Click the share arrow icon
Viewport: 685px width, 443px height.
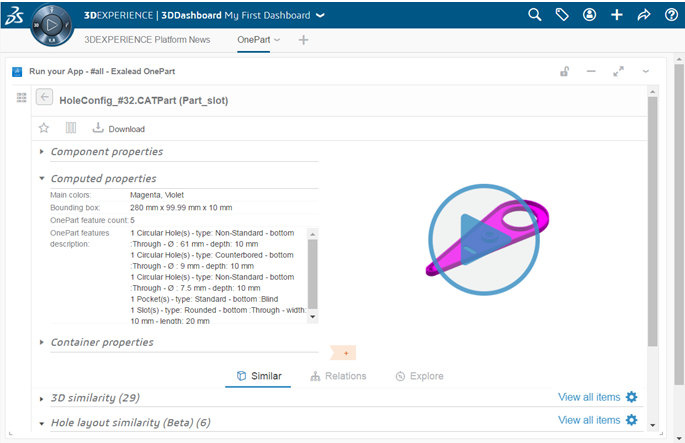pos(643,15)
